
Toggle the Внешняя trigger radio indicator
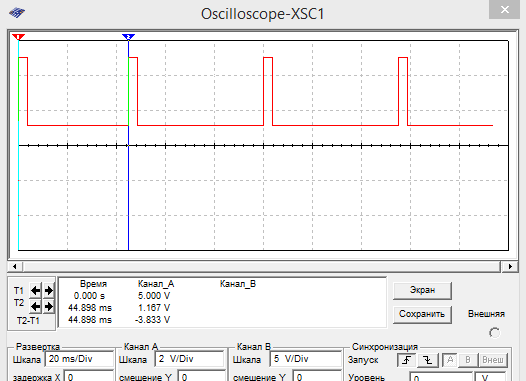pos(494,333)
